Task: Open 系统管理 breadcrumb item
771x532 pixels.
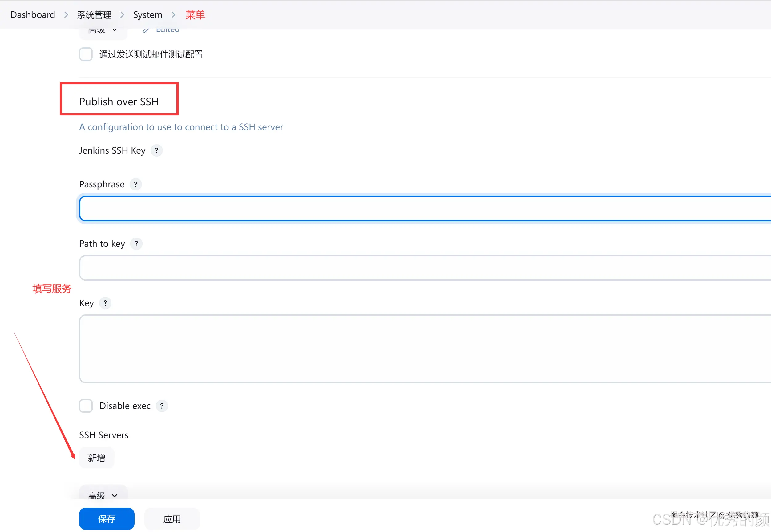Action: (x=94, y=15)
